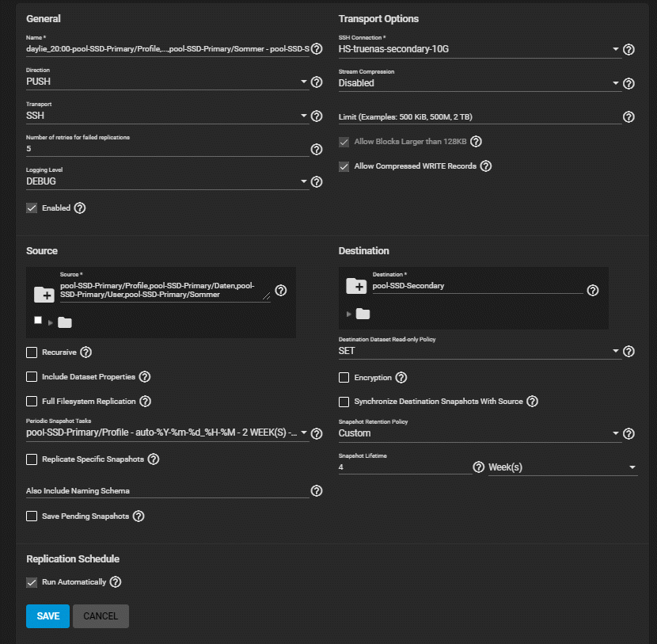Expand the Stream Compression dropdown
Viewport: 657px width, 644px height.
pos(479,83)
